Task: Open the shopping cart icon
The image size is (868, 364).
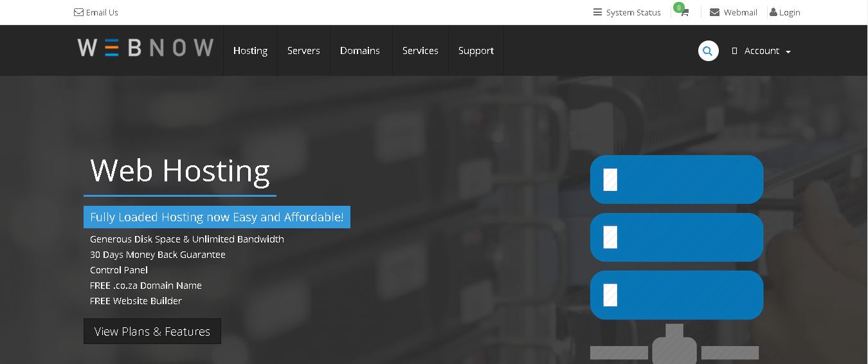Action: [x=684, y=13]
